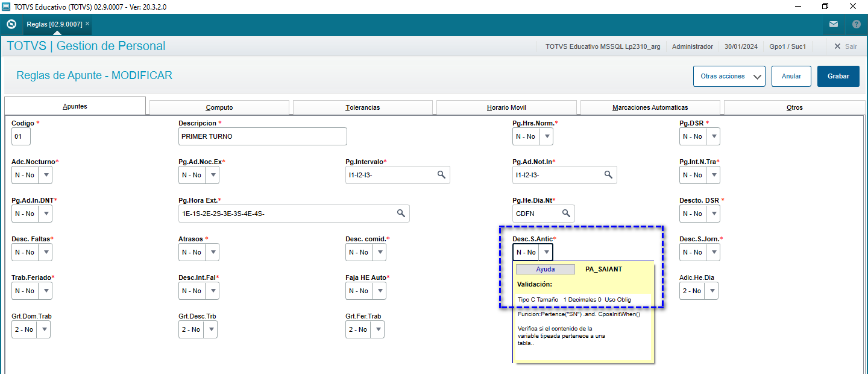868x374 pixels.
Task: Search Pg.Ad.Not.In with magnifier icon
Action: pos(608,175)
